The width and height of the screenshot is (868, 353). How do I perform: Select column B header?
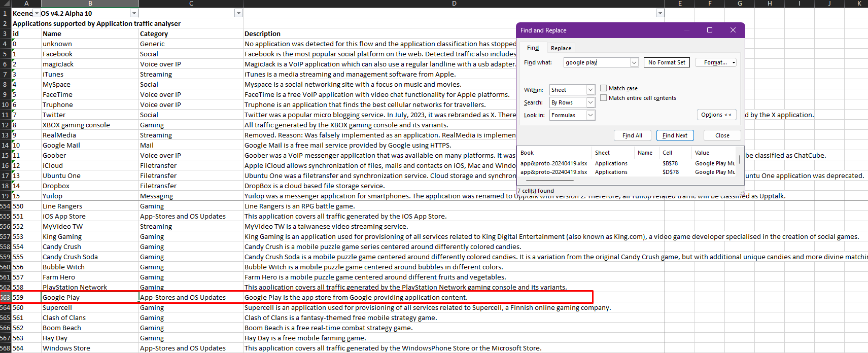coord(90,4)
